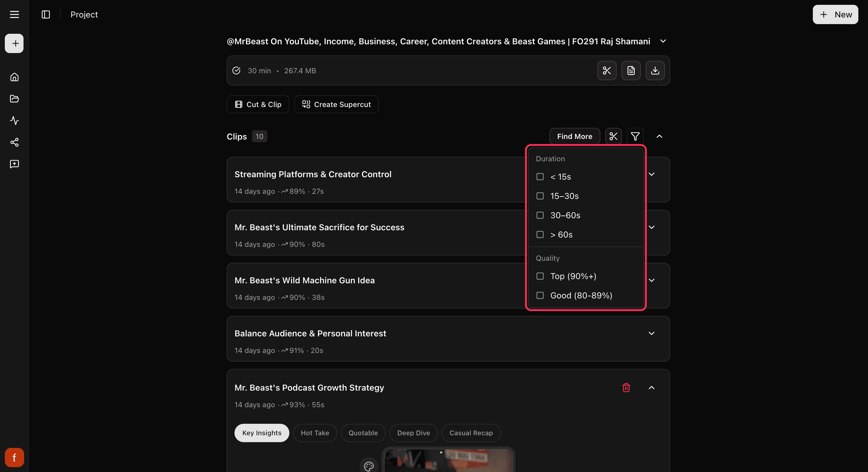Viewport: 868px width, 472px height.
Task: Expand Streaming Platforms & Creator Control clip
Action: (651, 174)
